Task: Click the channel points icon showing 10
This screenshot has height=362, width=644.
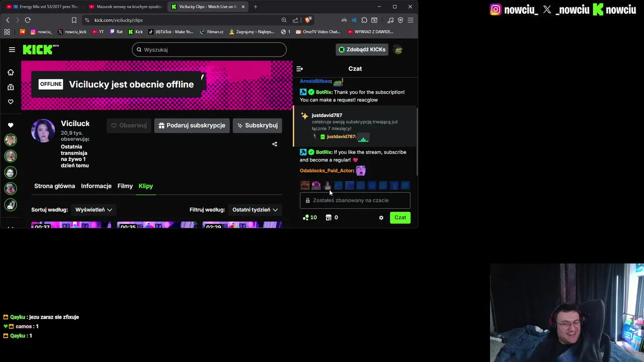Action: pyautogui.click(x=309, y=218)
